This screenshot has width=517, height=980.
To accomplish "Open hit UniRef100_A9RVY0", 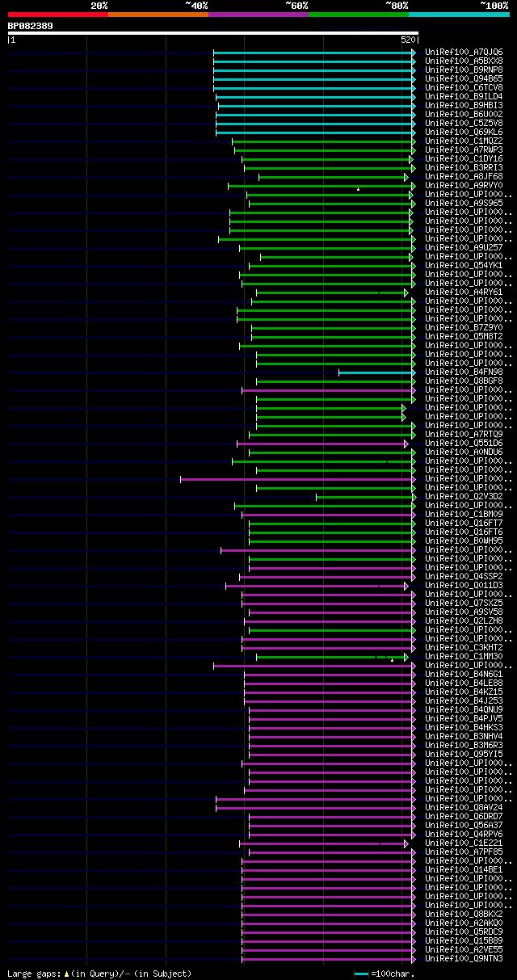I will click(x=464, y=185).
